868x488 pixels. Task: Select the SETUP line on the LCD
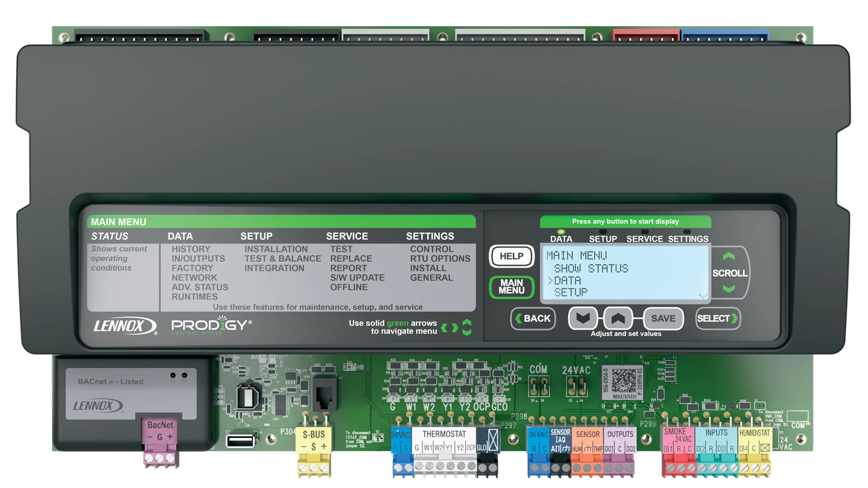click(x=571, y=292)
